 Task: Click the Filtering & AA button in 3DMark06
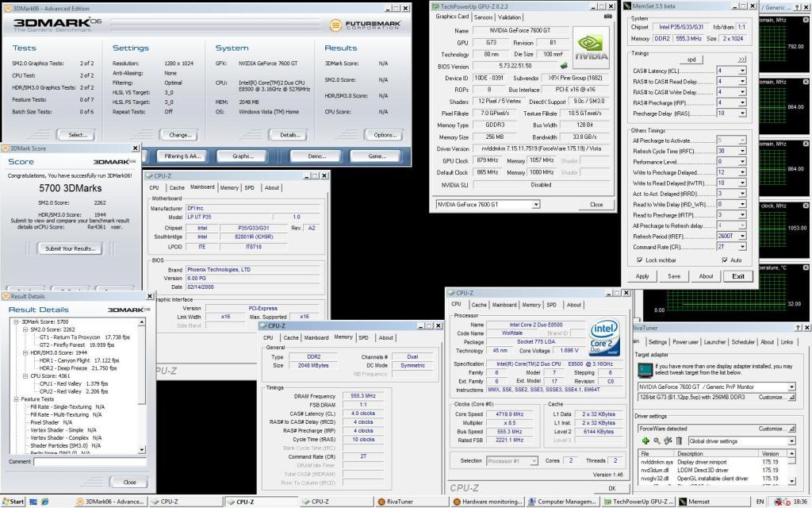(182, 156)
